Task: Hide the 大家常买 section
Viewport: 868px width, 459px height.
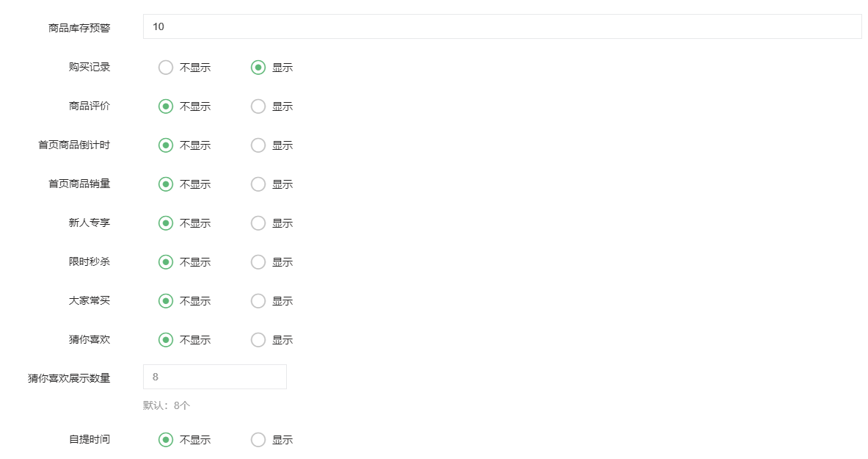Action: click(x=166, y=301)
